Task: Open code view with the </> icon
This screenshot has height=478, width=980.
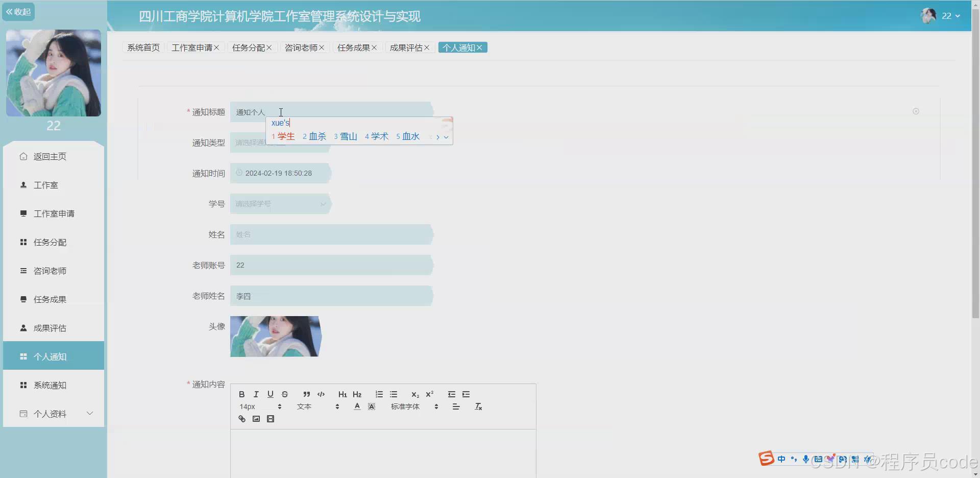Action: [321, 394]
